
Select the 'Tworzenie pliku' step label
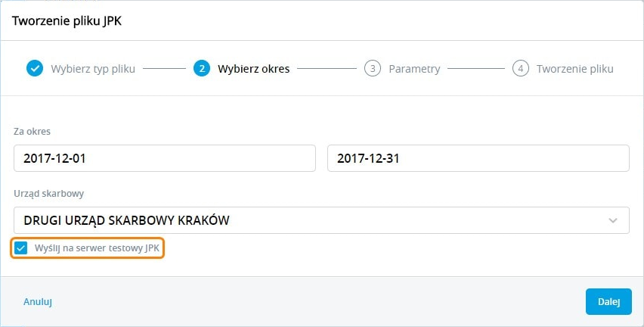coord(574,69)
